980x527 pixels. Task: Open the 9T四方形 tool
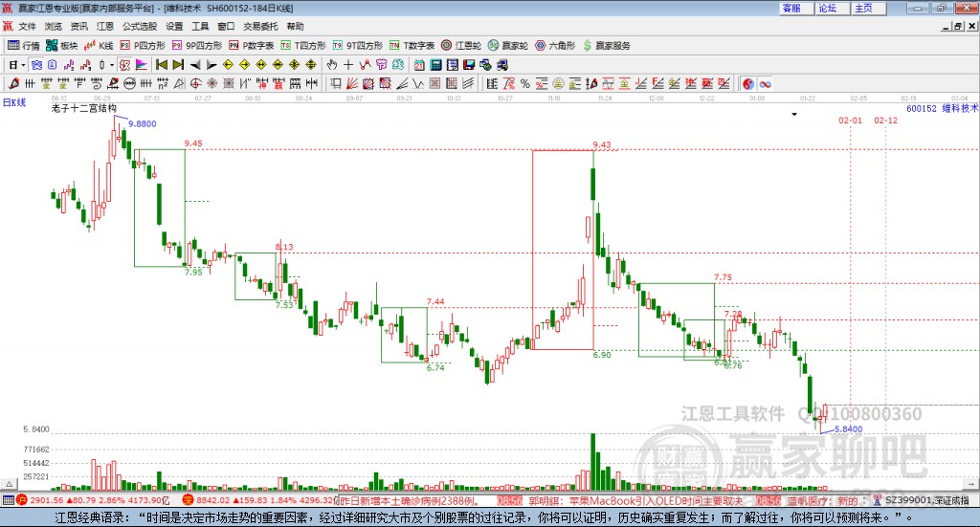pos(358,46)
